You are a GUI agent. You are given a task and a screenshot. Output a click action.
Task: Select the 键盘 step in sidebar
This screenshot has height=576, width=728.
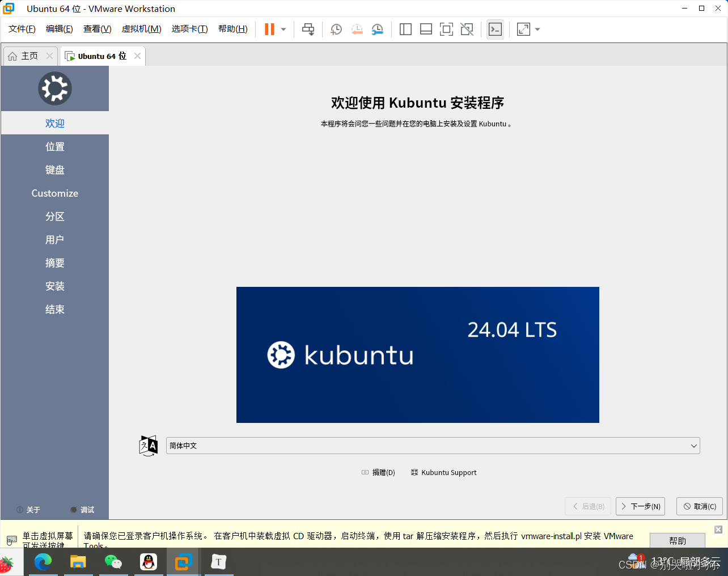coord(55,170)
